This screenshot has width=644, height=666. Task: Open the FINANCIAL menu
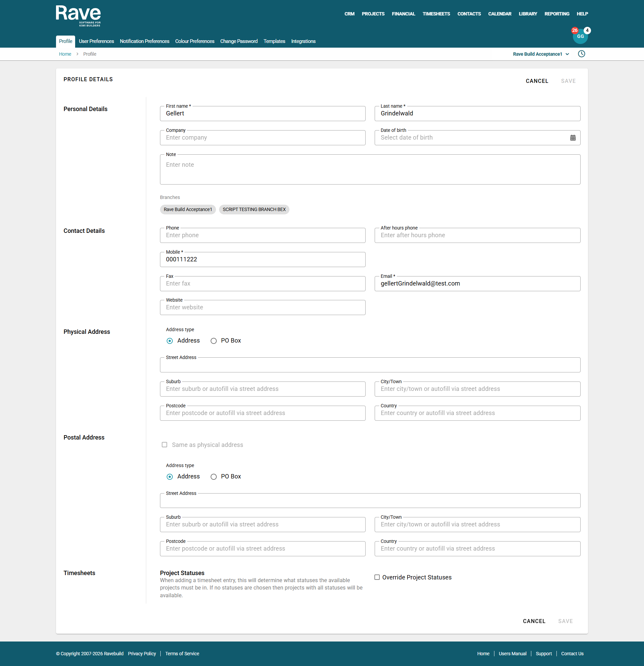coord(403,14)
